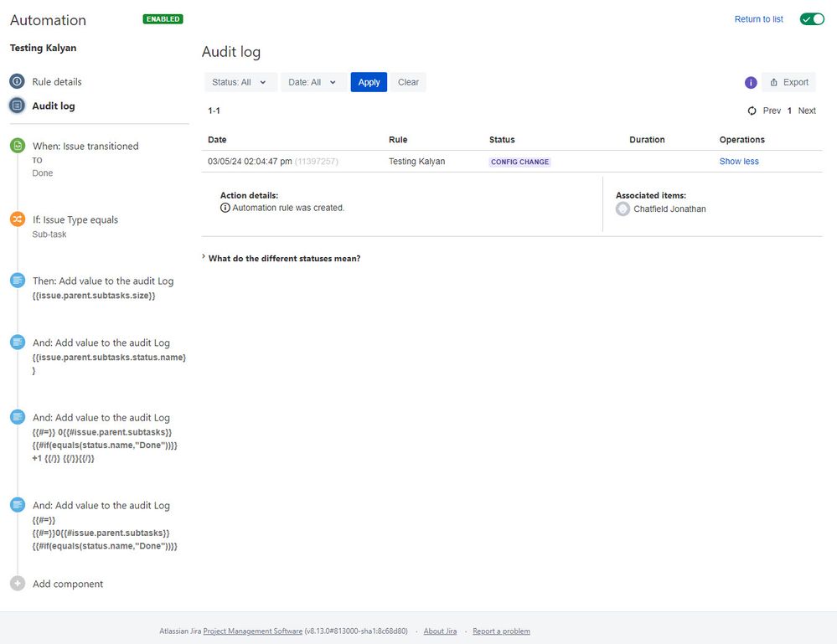Select Audit log in sidebar
Screen dimensions: 837x644
(54, 106)
